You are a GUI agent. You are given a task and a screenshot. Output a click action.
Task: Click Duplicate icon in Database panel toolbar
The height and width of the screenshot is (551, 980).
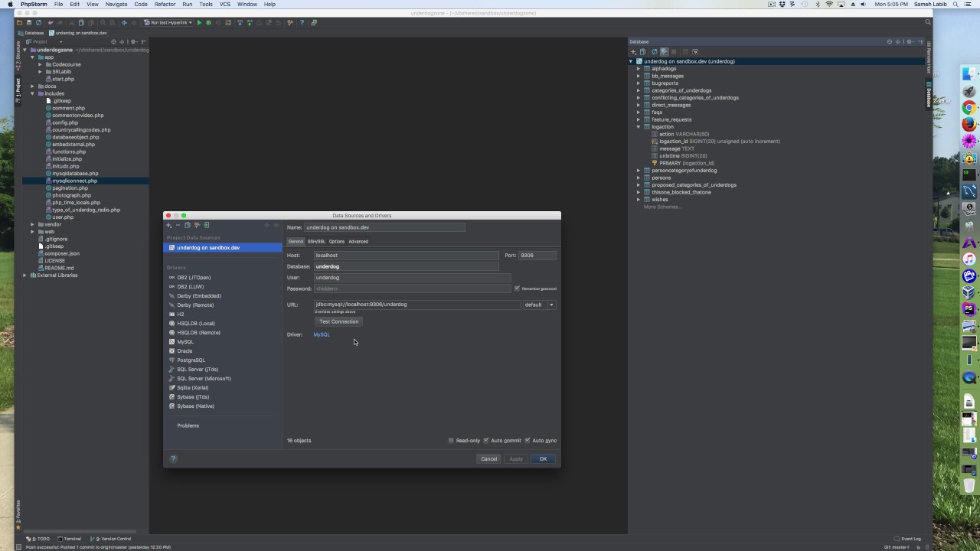click(642, 52)
